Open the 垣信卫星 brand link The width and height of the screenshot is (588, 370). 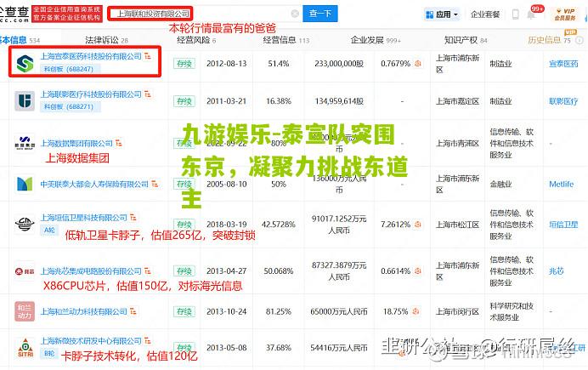(563, 225)
